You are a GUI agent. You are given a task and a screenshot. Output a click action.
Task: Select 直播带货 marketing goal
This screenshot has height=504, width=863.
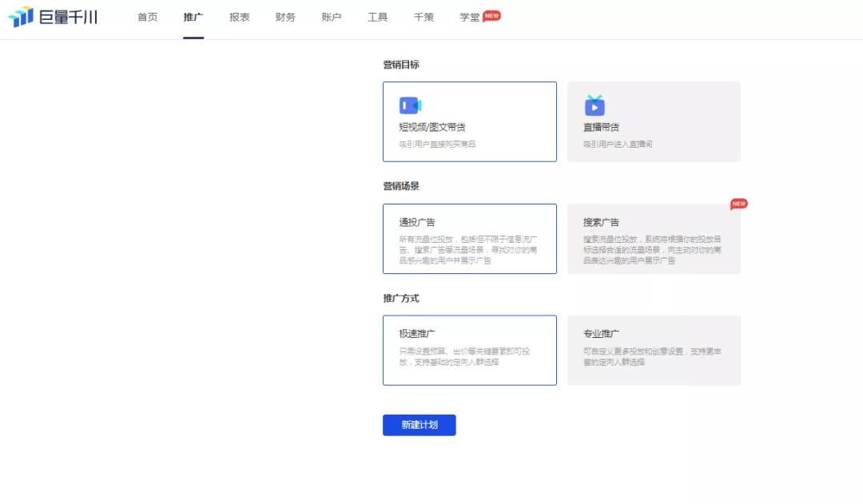tap(654, 121)
